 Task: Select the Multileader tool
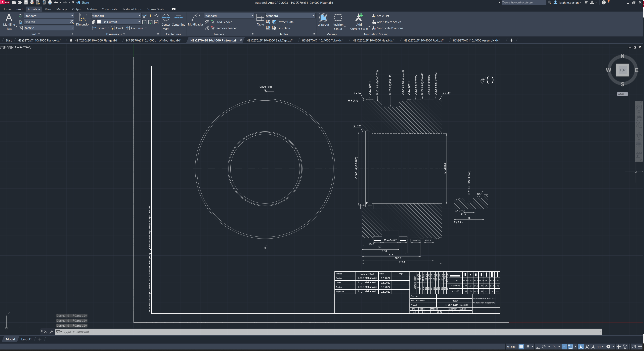pos(195,20)
